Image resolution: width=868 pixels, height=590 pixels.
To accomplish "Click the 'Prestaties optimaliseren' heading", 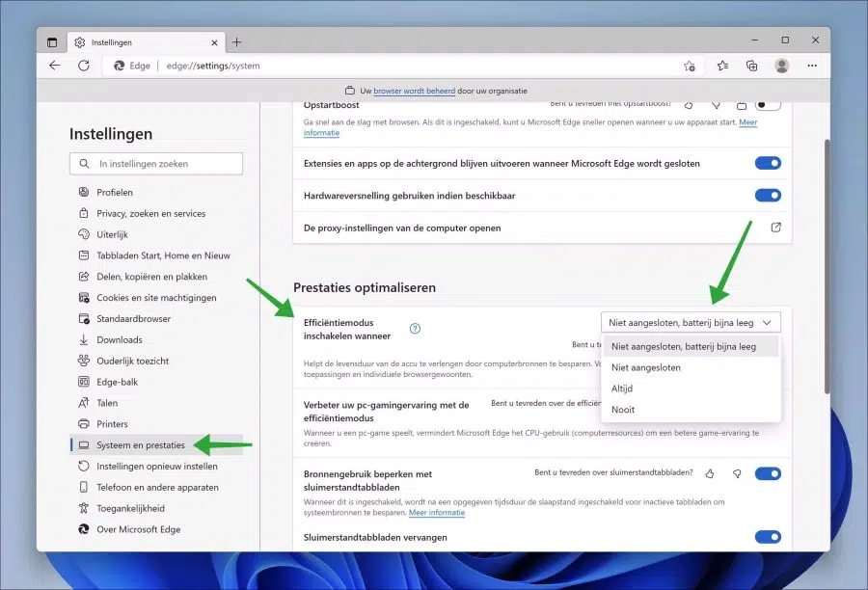I will (x=365, y=287).
